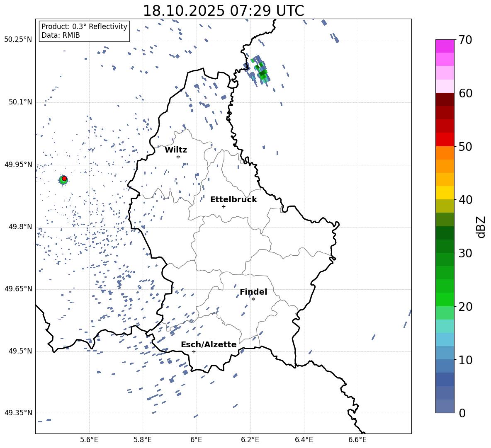Click the red dot inside the green circle

tap(64, 178)
